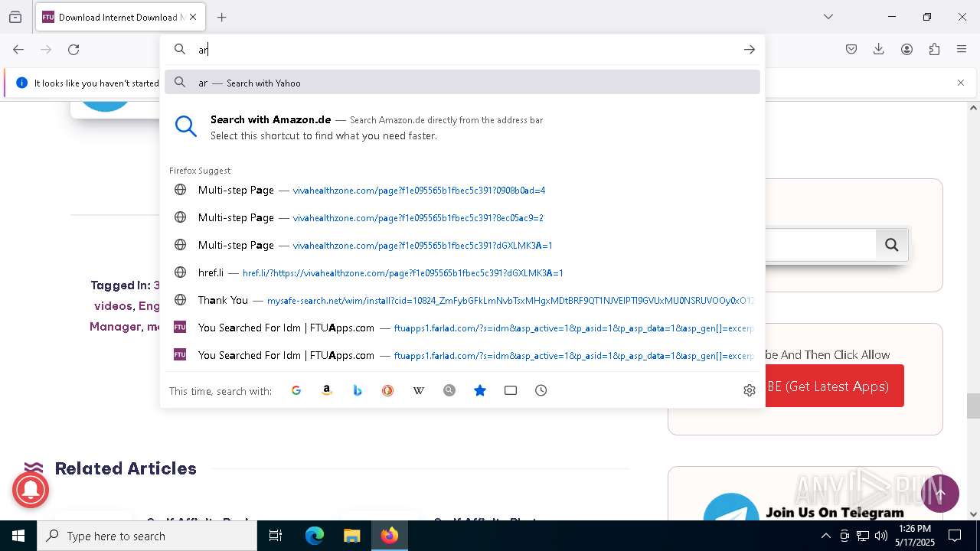This screenshot has width=980, height=551.
Task: Open the volume control in tray
Action: tap(881, 536)
